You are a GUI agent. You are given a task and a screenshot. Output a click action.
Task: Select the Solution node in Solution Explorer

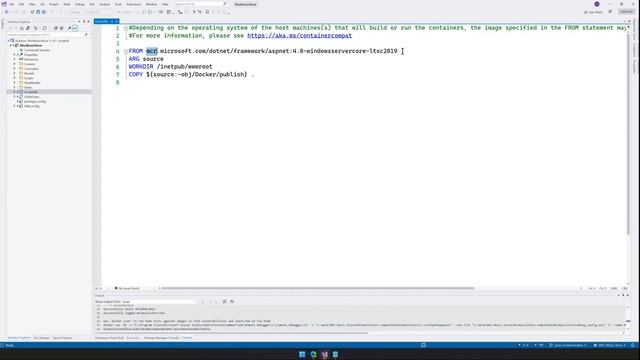coord(42,41)
